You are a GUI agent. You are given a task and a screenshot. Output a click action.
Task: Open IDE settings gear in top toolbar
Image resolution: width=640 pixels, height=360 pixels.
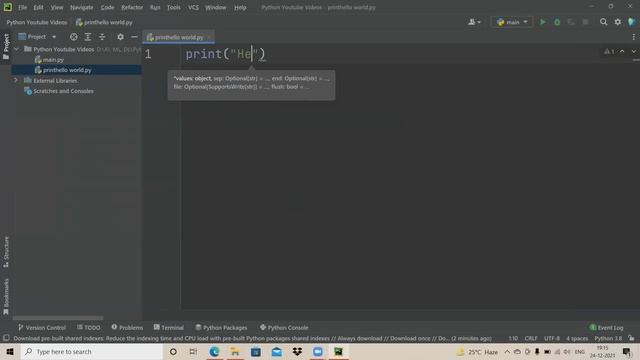(x=618, y=22)
